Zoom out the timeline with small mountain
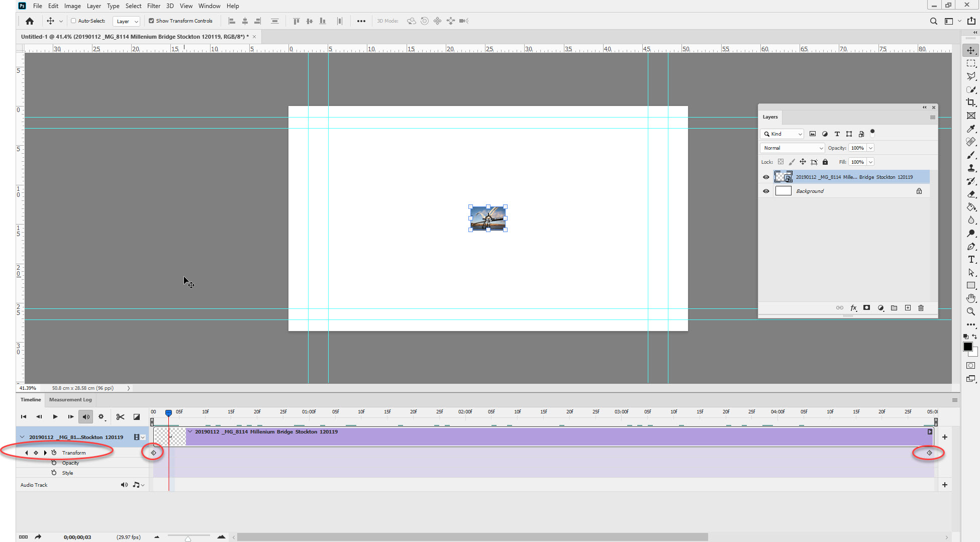The image size is (980, 542). tap(157, 537)
